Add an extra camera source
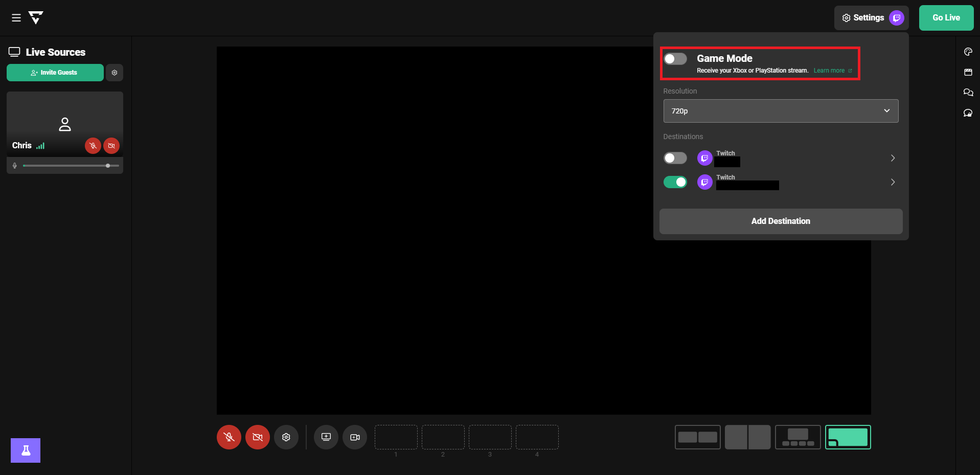980x475 pixels. click(355, 437)
